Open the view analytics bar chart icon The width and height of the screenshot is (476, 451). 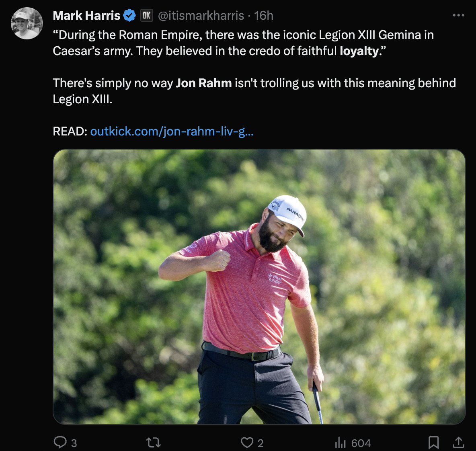pyautogui.click(x=340, y=443)
